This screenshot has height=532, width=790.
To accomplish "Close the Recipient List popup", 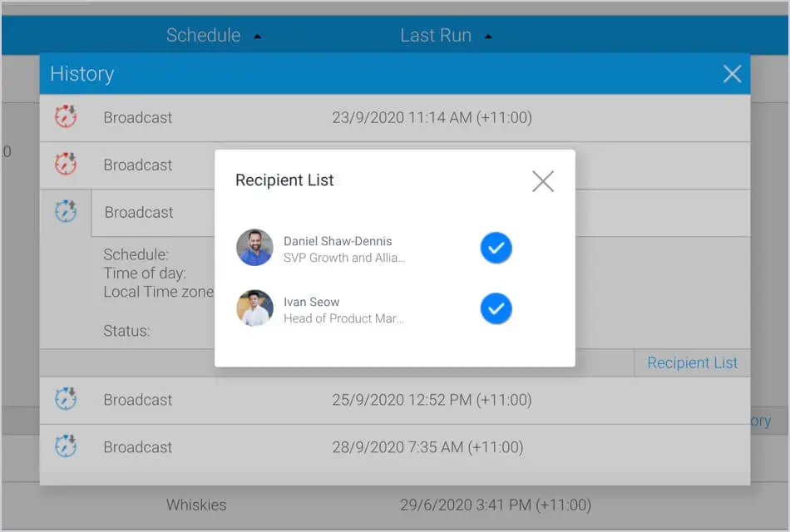I will [x=542, y=181].
